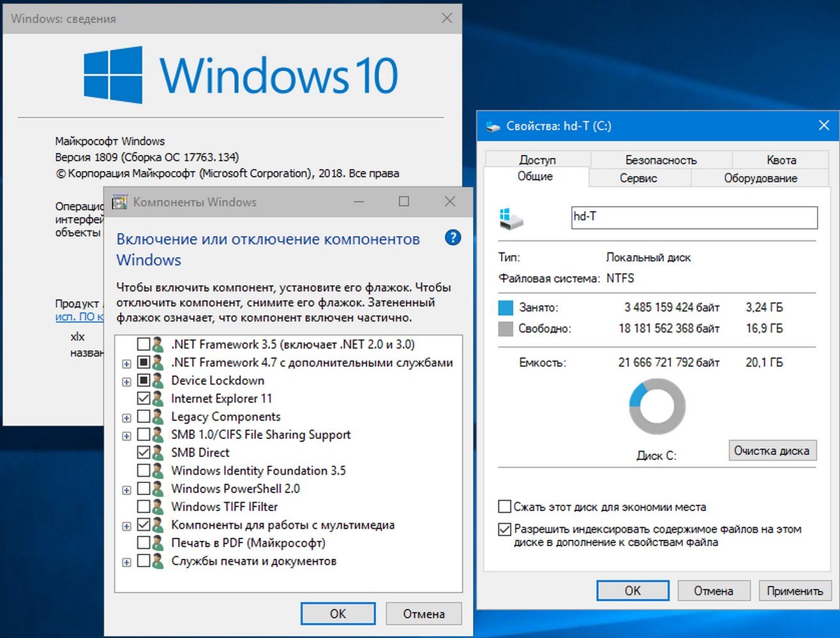
Task: Click component icon beside .NET Framework 3.5
Action: (158, 345)
